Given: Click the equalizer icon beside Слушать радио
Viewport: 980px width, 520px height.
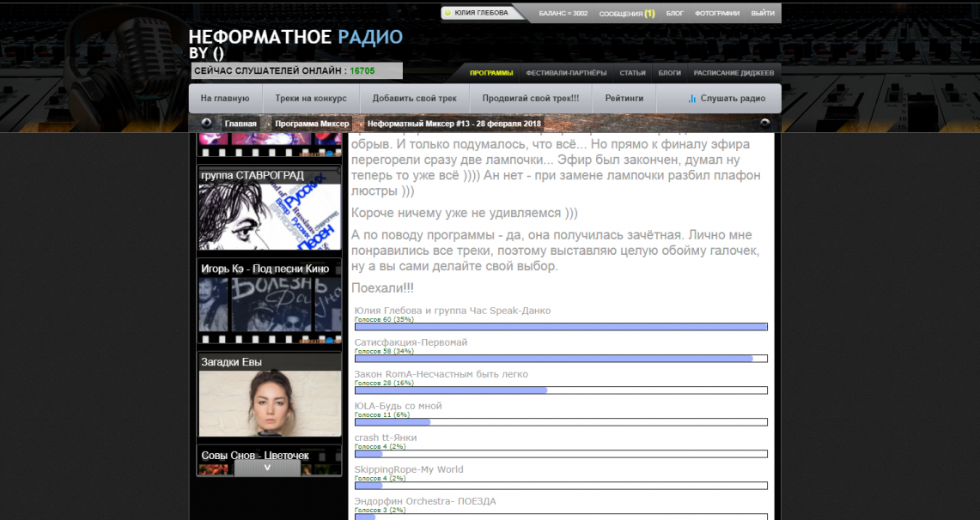Looking at the screenshot, I should [x=691, y=99].
